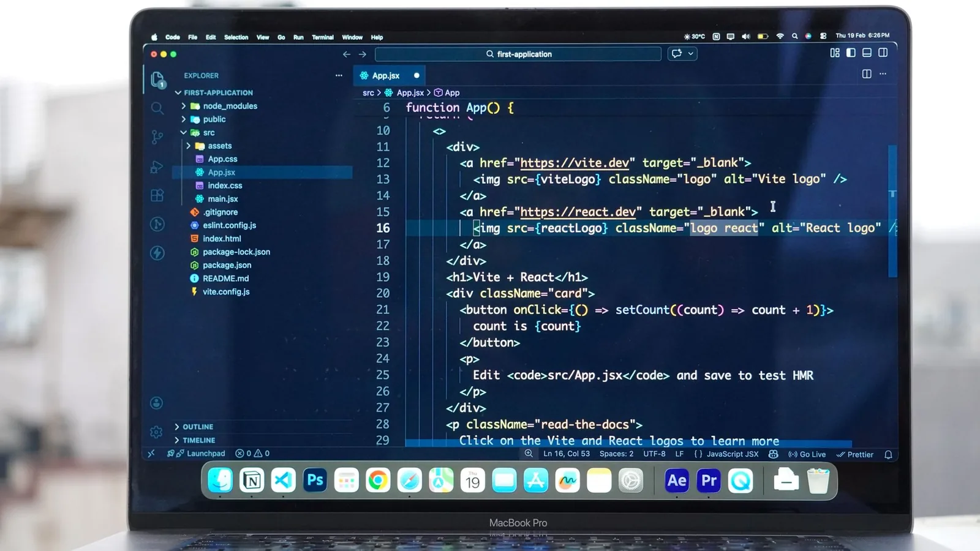
Task: Open the Manage gear in activity bar
Action: point(156,432)
